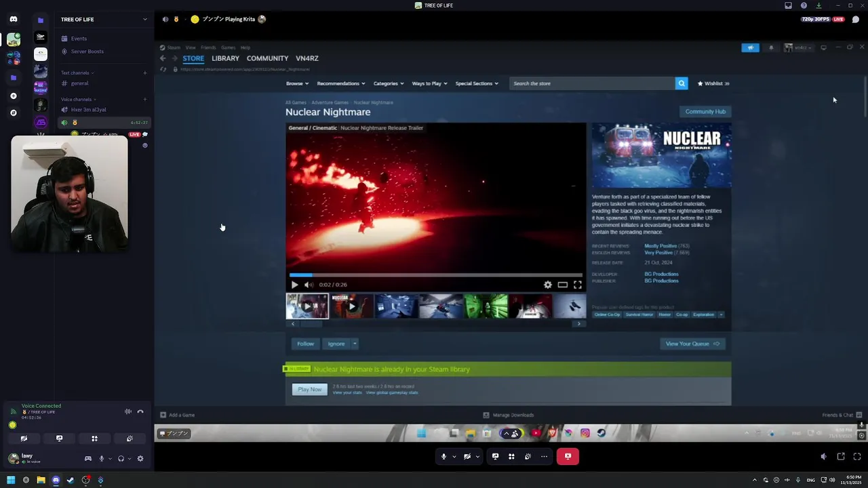Open Server Boosts in sidebar
Viewport: 868px width, 488px height.
click(87, 52)
